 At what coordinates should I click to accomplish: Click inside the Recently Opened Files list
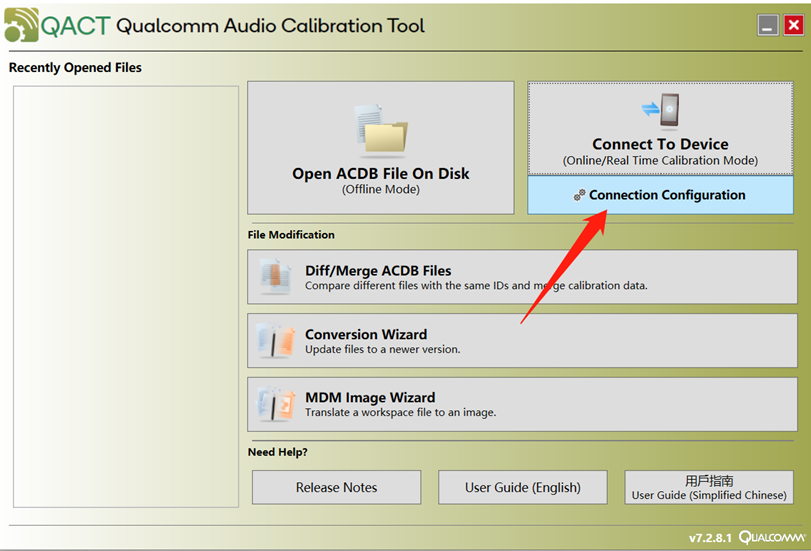tap(126, 296)
